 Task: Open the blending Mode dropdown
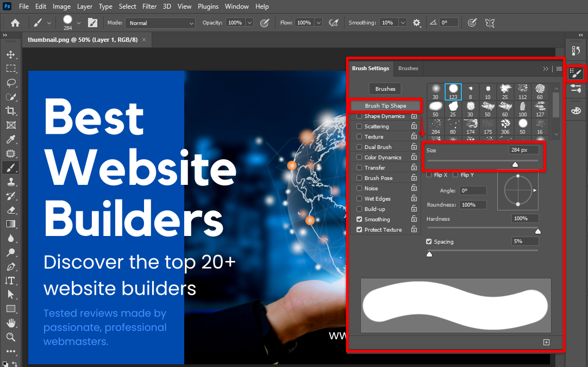pos(160,23)
